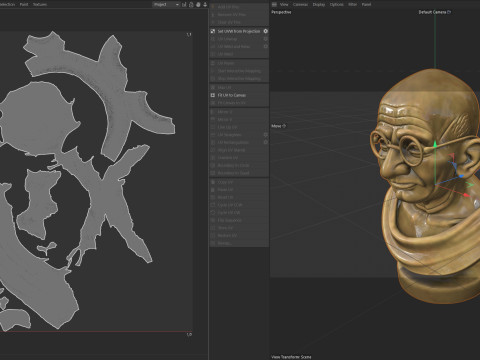
Task: Click the icon beside Default Camera label
Action: tap(449, 12)
